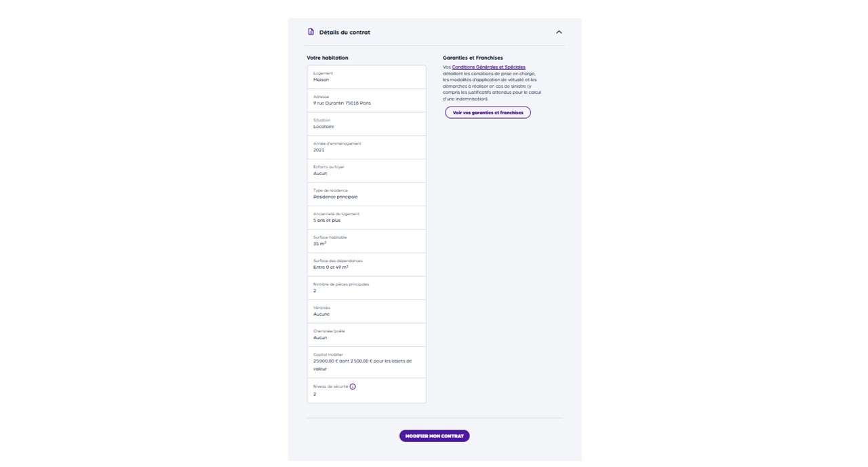868x467 pixels.
Task: Click the Détails du contrat heading
Action: [344, 32]
